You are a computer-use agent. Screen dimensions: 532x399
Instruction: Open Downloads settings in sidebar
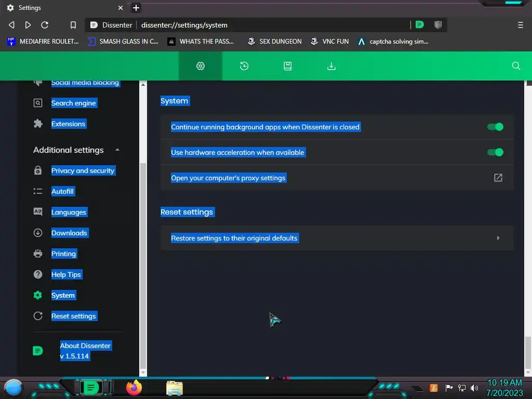point(69,233)
